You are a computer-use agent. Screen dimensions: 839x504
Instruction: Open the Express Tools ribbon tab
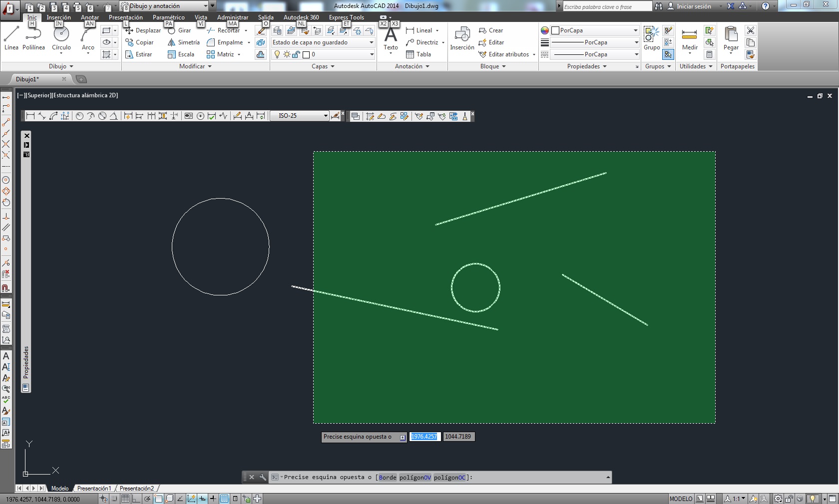[347, 17]
